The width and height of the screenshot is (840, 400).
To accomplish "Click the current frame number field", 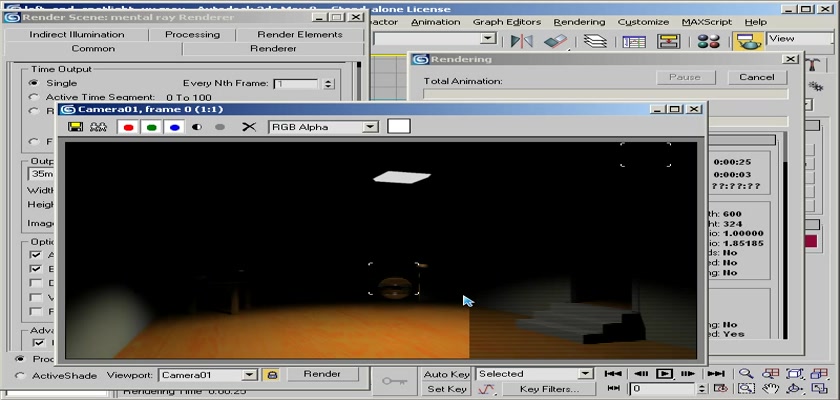I will coord(663,389).
